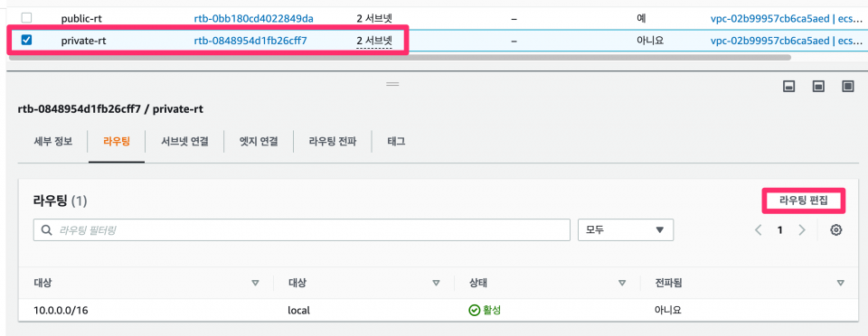Click the search magnifier icon
Screen dimensions: 868x336
pos(46,230)
